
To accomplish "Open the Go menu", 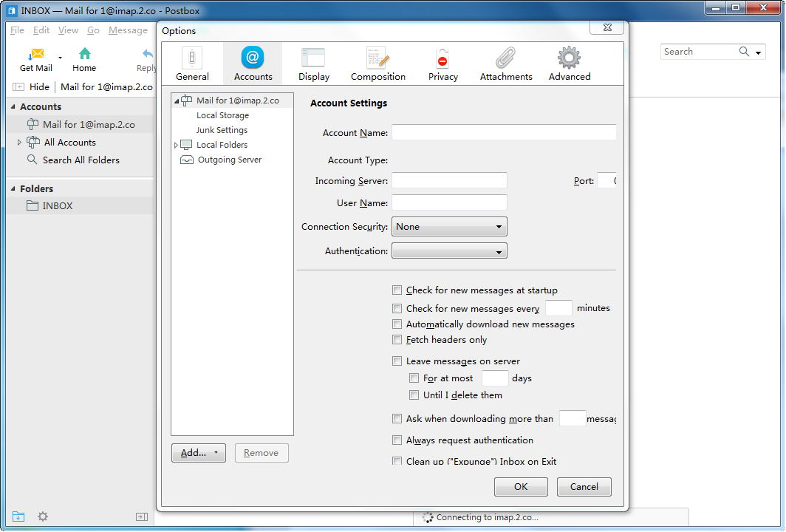I will [x=93, y=30].
